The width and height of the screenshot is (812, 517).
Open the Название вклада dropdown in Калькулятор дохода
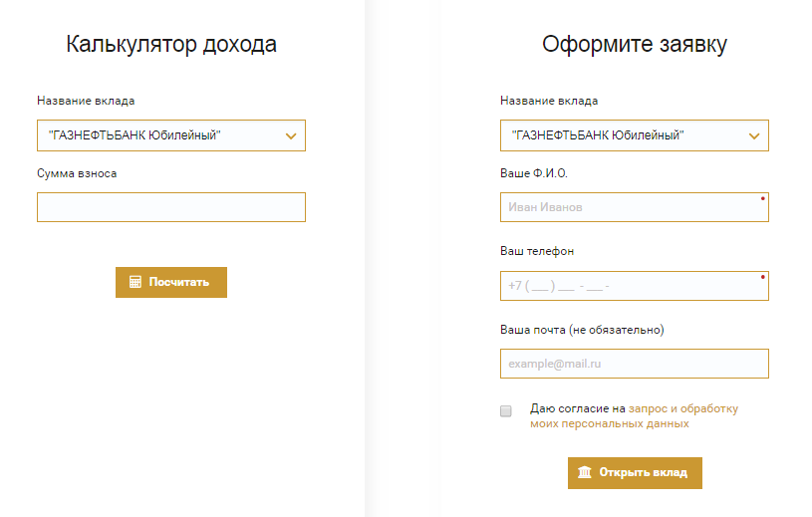(x=171, y=135)
